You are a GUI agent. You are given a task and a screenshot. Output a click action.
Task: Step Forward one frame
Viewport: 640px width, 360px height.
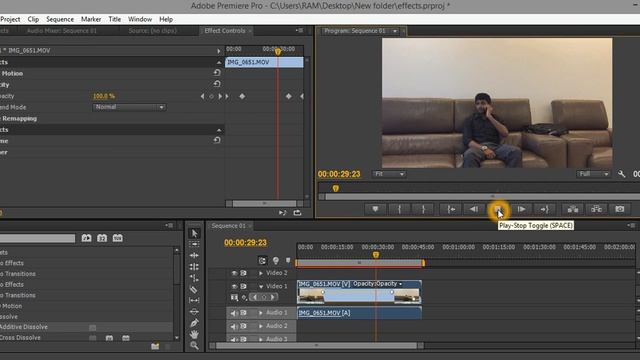pyautogui.click(x=521, y=209)
